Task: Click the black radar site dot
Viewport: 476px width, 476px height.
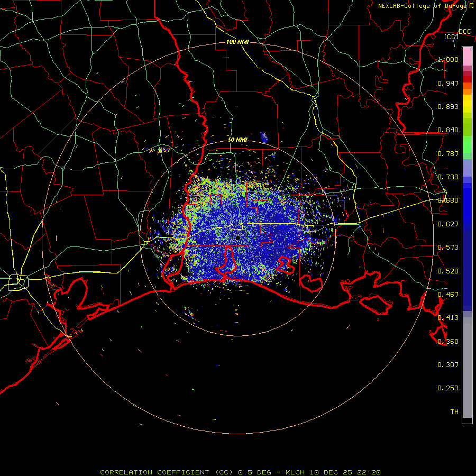Action: (237, 239)
